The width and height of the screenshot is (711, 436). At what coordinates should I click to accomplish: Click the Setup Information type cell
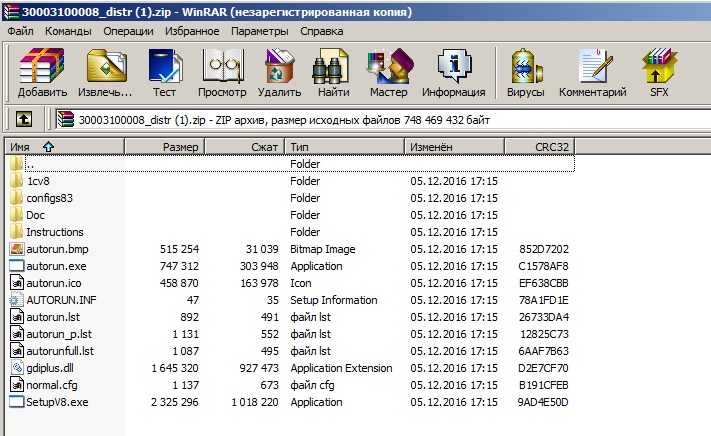click(x=334, y=300)
